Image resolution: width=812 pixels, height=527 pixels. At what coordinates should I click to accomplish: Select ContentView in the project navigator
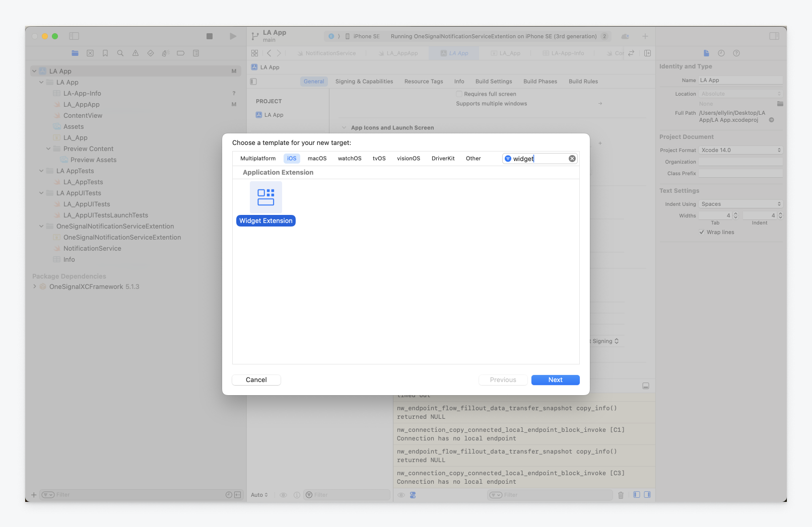pos(83,116)
